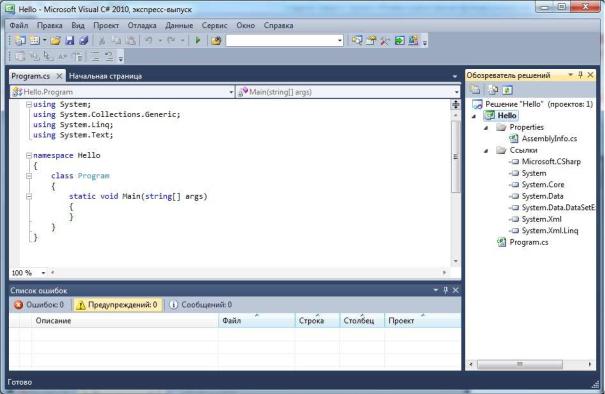The height and width of the screenshot is (394, 605).
Task: Click the Start Page toolbar icon
Action: tap(399, 40)
